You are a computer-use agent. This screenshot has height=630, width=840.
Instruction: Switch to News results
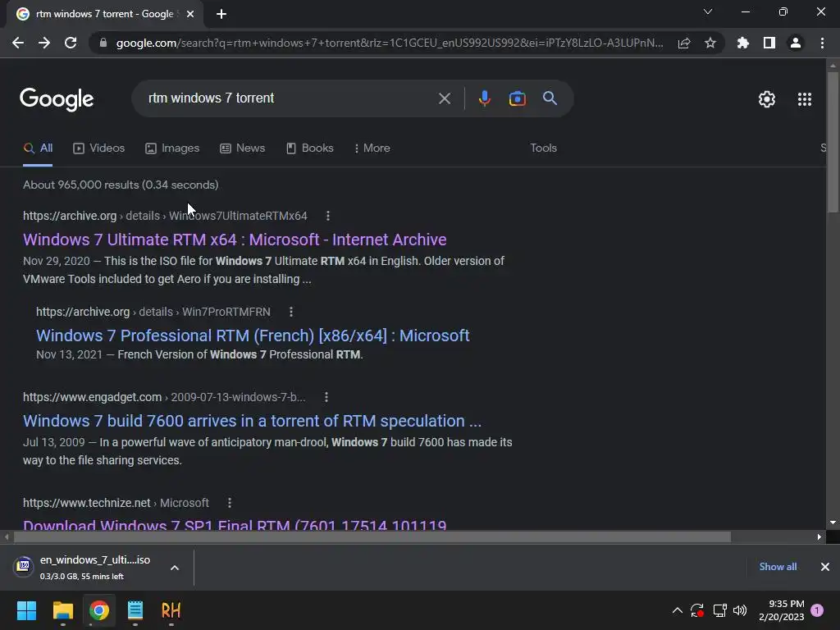point(243,148)
